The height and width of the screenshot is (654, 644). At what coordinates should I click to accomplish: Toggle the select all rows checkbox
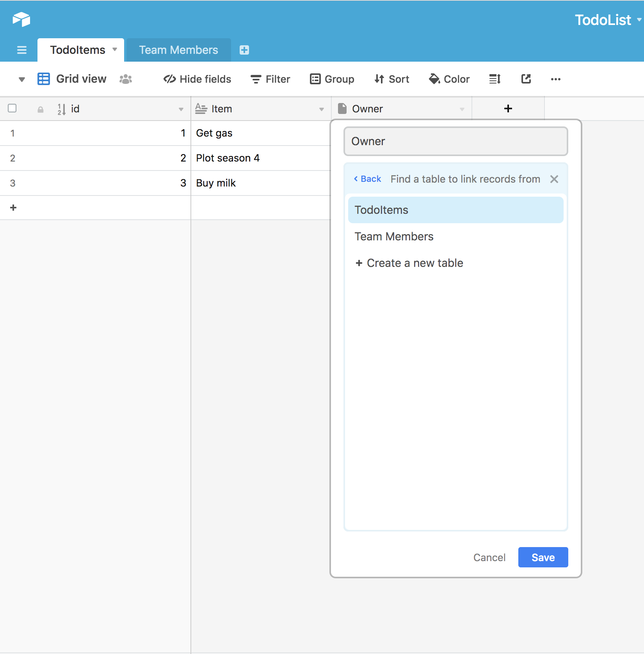[12, 108]
